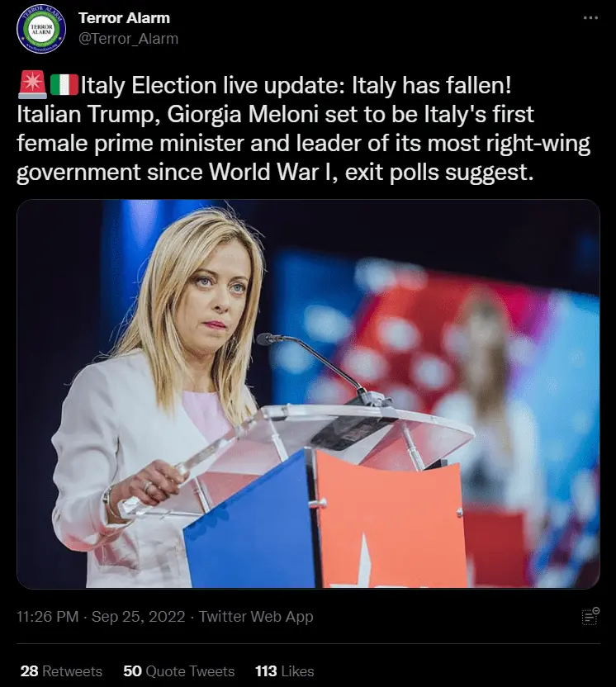Open the attached photo of the speaker
616x687 pixels.
(x=308, y=394)
